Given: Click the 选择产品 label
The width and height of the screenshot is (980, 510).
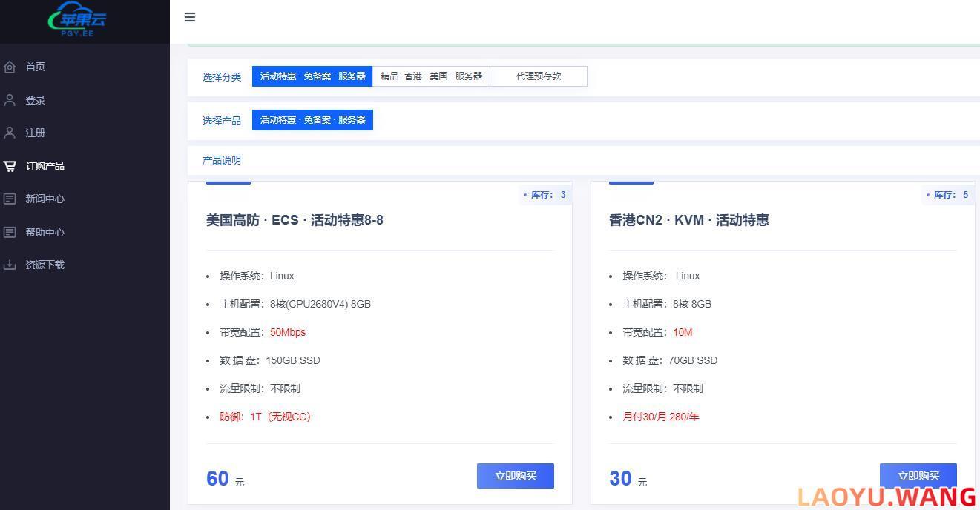Looking at the screenshot, I should [222, 121].
